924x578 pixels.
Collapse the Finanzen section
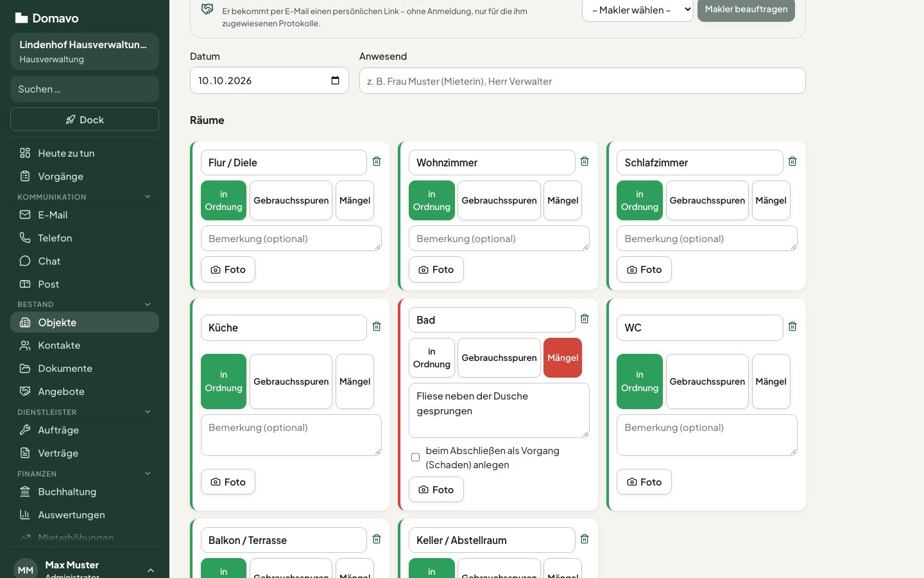click(85, 473)
